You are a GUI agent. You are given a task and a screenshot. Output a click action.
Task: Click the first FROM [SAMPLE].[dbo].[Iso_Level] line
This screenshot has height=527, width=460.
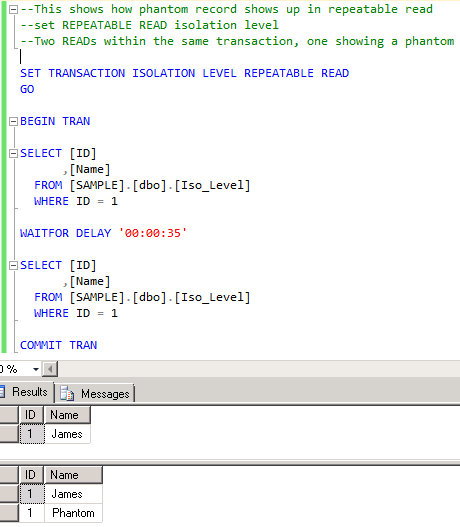142,186
